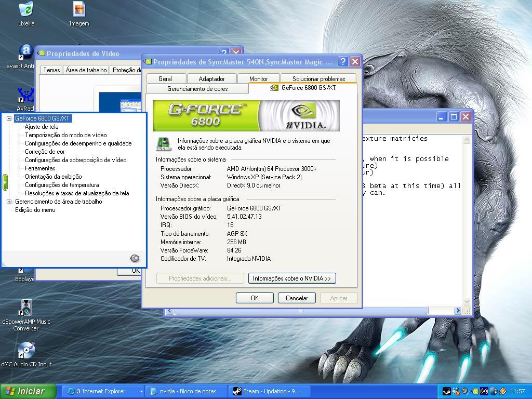The image size is (532, 399).
Task: Click the BIOS version 5.41.02.47.13
Action: tap(244, 217)
